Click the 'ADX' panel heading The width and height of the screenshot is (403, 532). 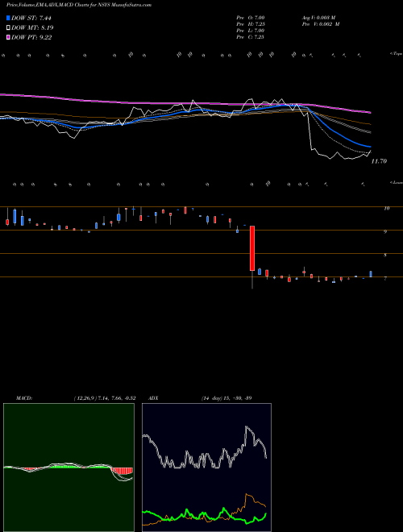coord(153,398)
